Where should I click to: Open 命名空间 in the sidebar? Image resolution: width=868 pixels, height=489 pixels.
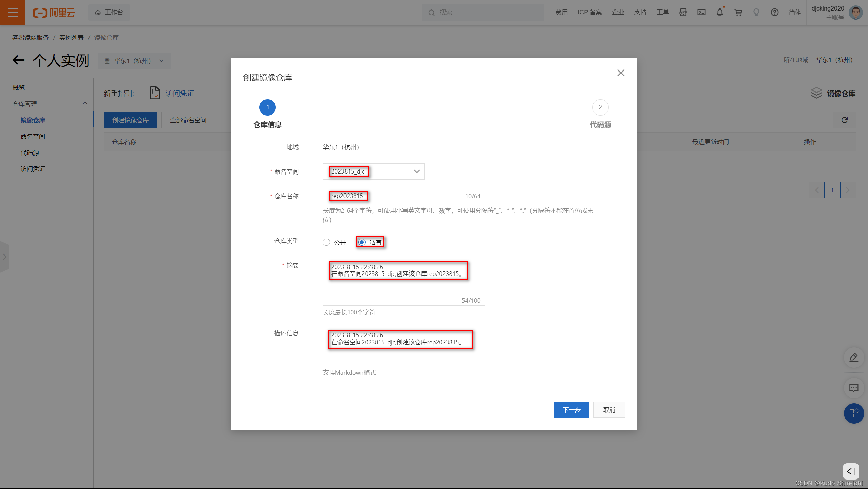(33, 137)
